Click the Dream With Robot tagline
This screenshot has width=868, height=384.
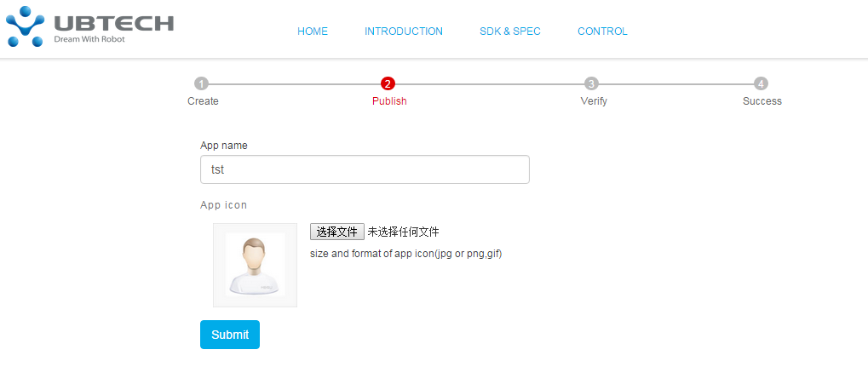click(x=89, y=39)
